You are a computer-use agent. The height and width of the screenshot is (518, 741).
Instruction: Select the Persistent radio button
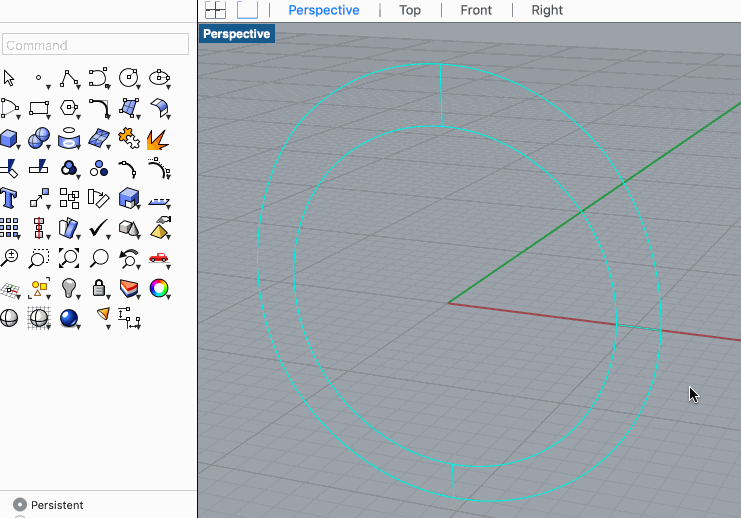pos(20,505)
